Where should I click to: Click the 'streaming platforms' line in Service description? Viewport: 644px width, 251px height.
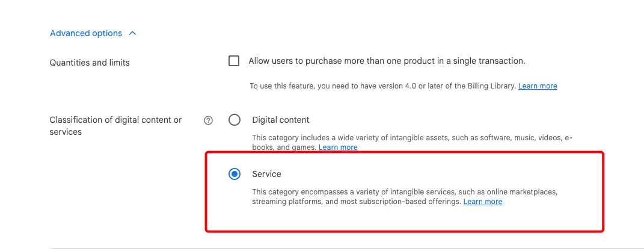[357, 202]
